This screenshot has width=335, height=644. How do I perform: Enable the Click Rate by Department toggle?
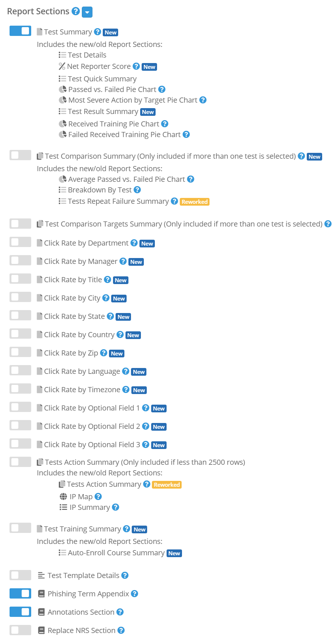point(20,242)
